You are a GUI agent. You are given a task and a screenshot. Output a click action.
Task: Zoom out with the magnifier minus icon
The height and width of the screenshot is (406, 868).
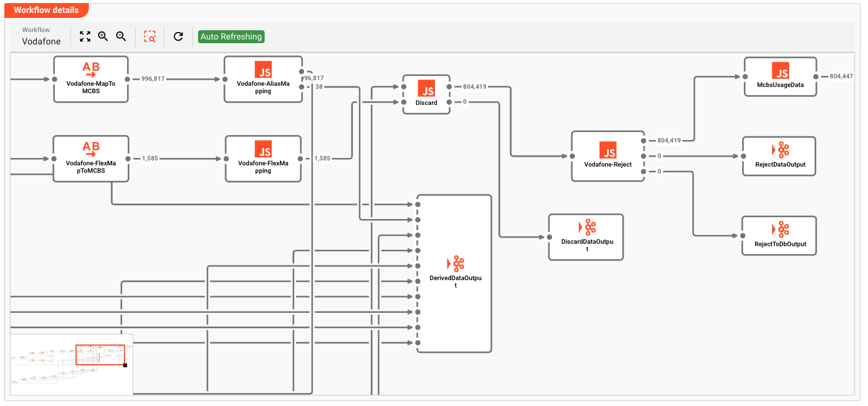pyautogui.click(x=121, y=36)
